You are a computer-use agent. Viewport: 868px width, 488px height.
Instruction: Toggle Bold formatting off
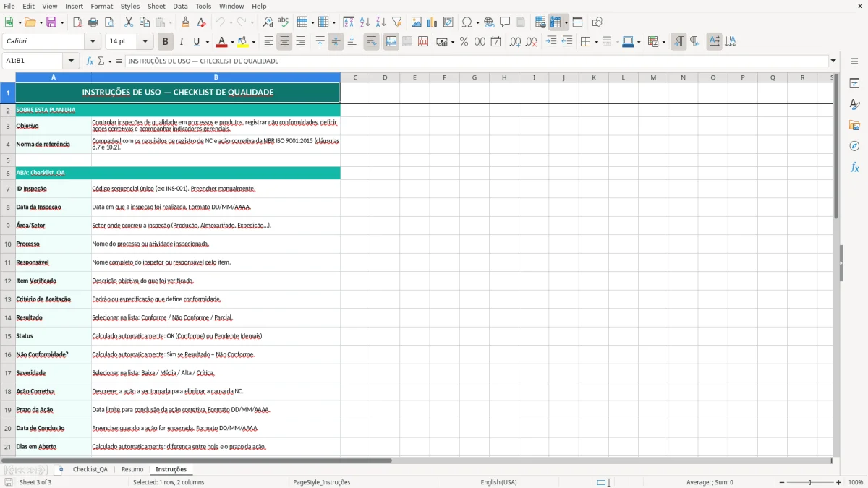[165, 42]
